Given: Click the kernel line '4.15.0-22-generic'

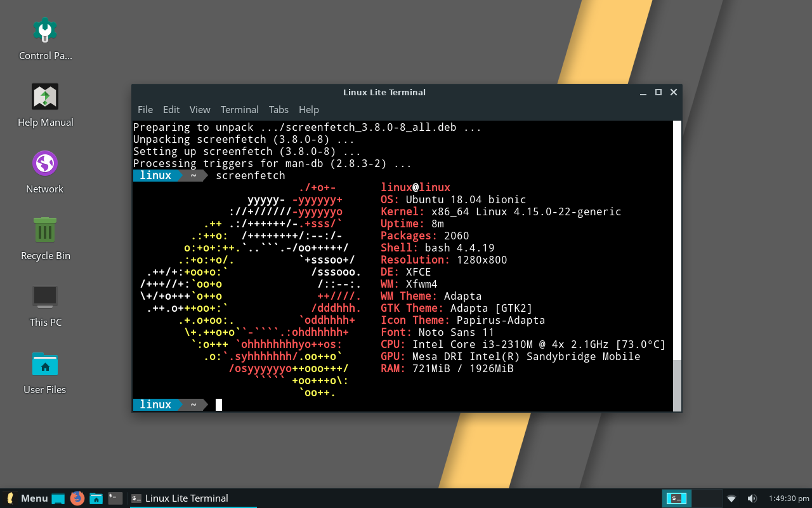Looking at the screenshot, I should 565,212.
